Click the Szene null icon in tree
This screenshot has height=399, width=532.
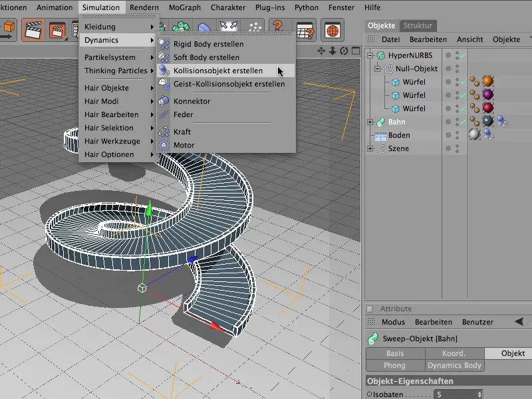click(380, 148)
